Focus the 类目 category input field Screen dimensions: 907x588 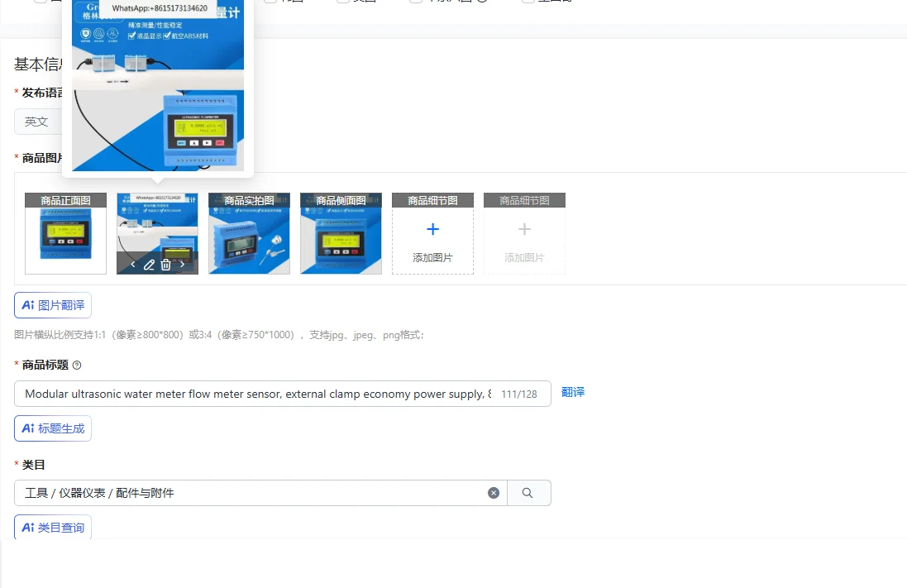[x=261, y=493]
